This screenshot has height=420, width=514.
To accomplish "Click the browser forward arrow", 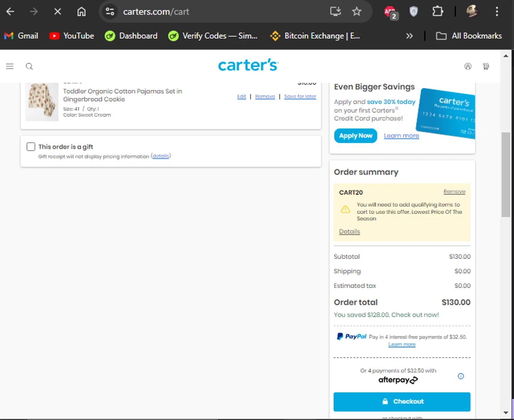I will (34, 12).
